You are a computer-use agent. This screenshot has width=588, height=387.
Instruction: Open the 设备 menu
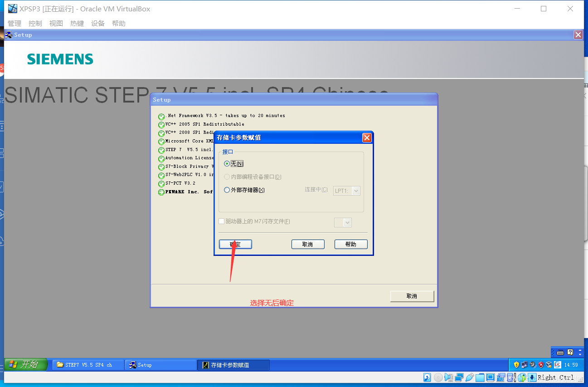point(98,23)
